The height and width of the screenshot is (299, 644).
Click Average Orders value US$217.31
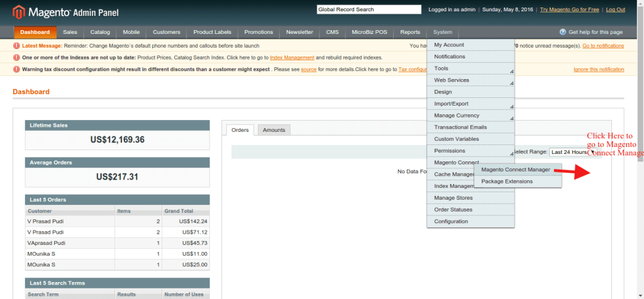(118, 177)
